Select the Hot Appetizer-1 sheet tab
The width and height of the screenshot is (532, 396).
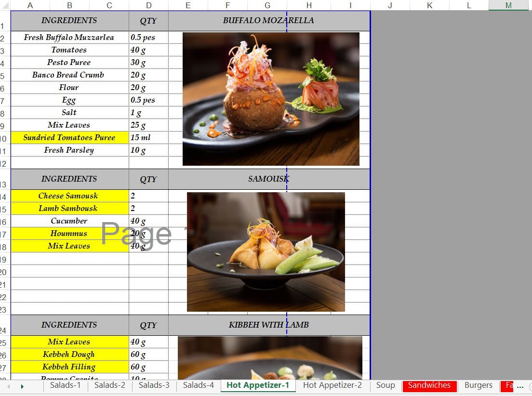[x=258, y=385]
